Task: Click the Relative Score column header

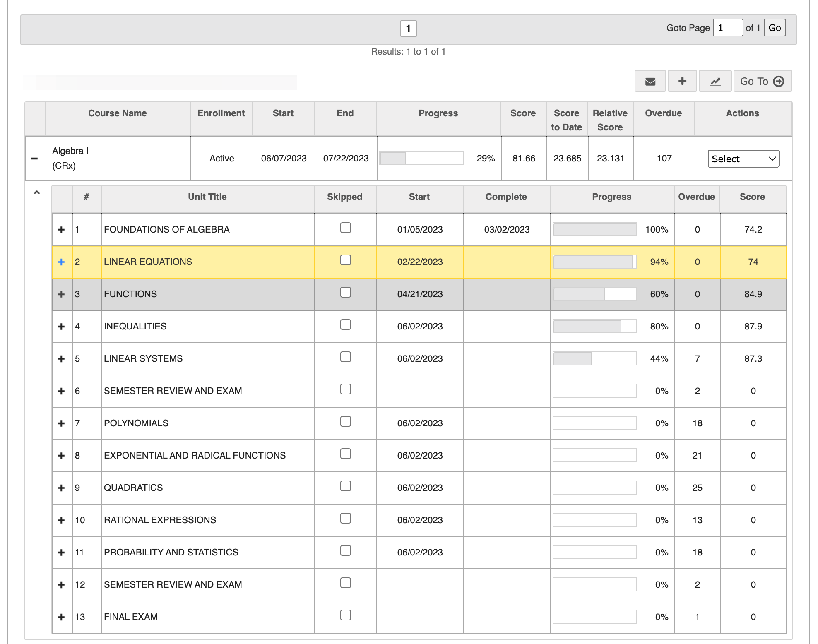Action: [x=610, y=120]
